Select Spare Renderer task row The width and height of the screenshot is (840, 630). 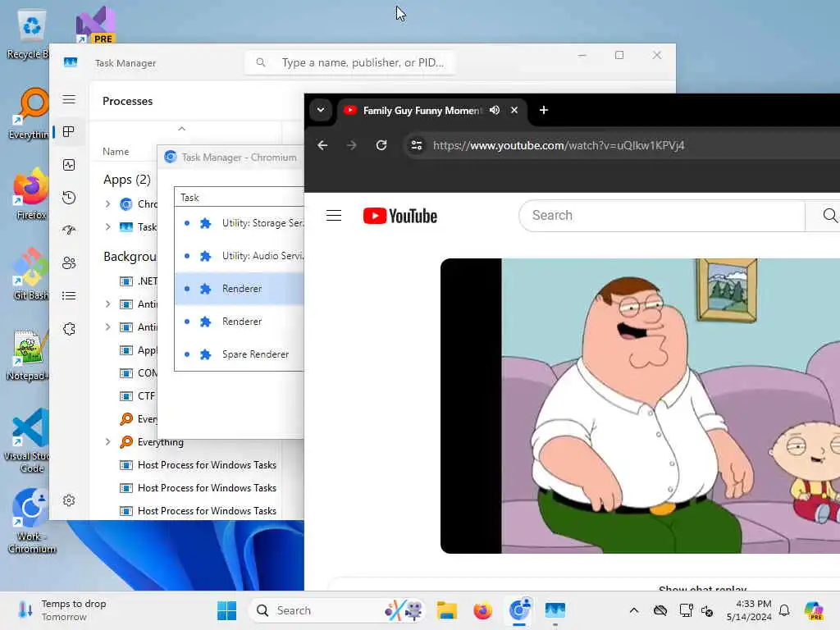(240, 354)
